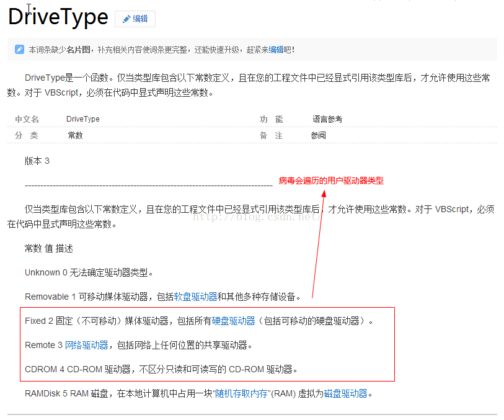Viewport: 504px width, 420px height.
Task: Click the 参阅 value
Action: [x=318, y=135]
